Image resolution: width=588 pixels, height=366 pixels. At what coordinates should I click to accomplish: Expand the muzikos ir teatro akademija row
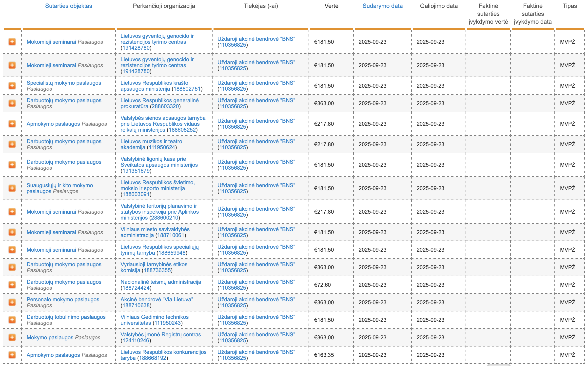(x=12, y=144)
